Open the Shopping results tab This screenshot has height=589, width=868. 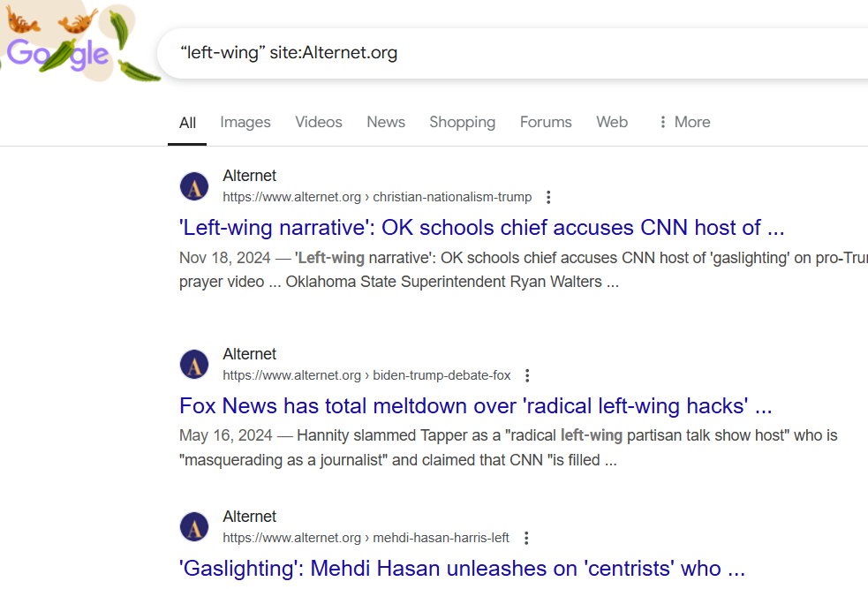point(462,122)
